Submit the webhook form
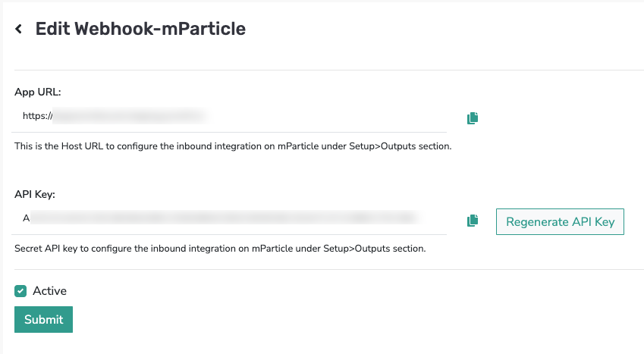 coord(43,319)
